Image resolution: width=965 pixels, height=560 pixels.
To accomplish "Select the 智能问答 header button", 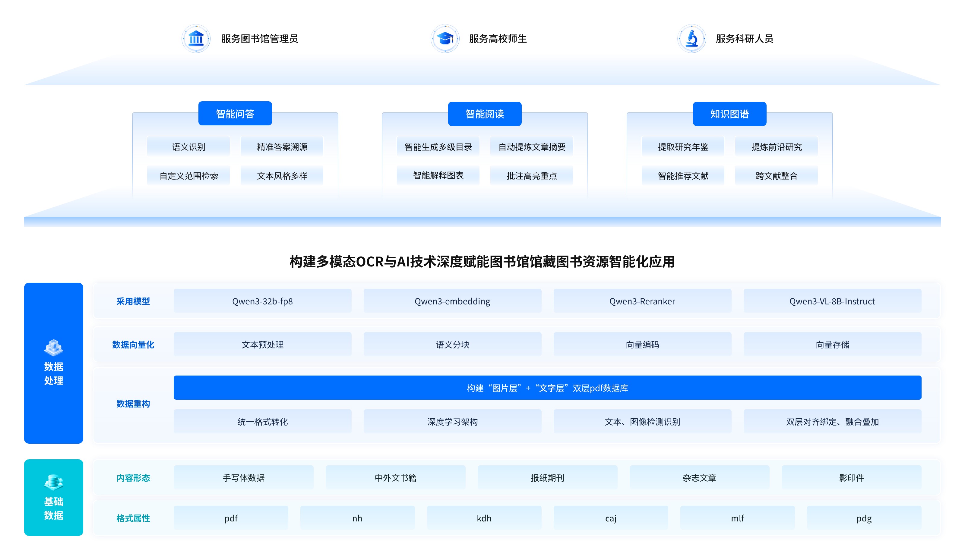I will (x=235, y=114).
